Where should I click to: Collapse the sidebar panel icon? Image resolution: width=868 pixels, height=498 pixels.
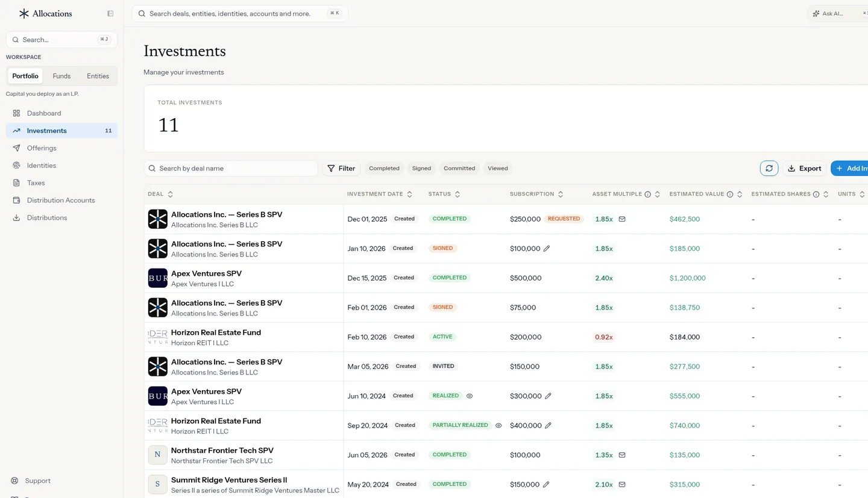coord(110,13)
